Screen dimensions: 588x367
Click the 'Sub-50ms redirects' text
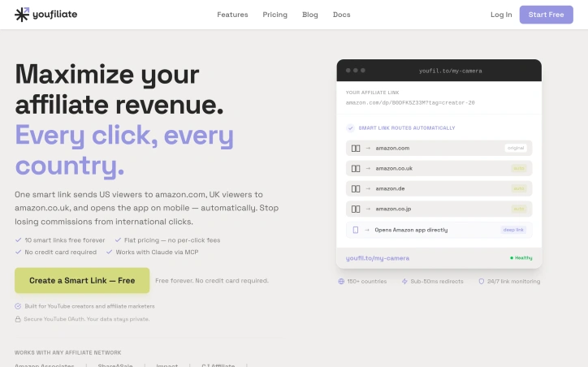click(x=437, y=282)
